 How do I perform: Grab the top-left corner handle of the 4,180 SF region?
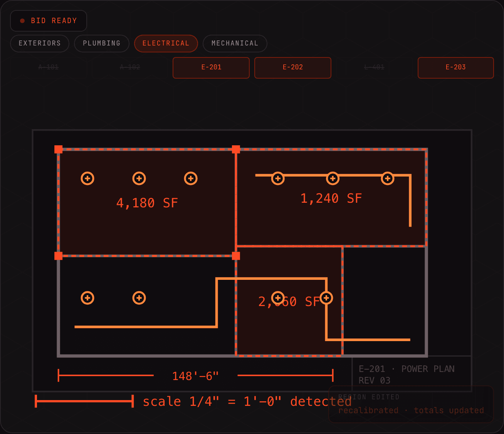pos(59,150)
